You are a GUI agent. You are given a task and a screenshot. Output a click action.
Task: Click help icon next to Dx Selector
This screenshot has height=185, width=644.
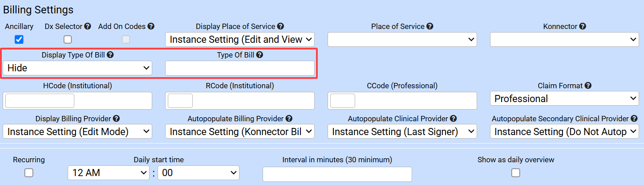coord(88,27)
